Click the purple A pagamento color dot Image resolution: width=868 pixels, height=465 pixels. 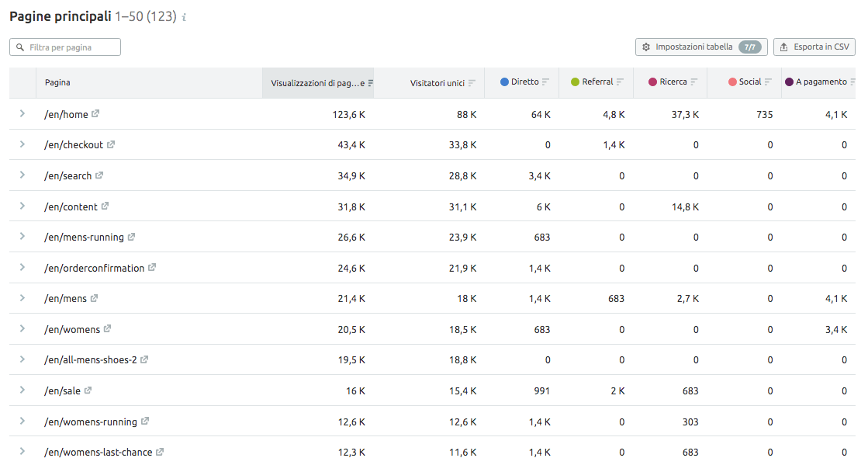(x=789, y=82)
